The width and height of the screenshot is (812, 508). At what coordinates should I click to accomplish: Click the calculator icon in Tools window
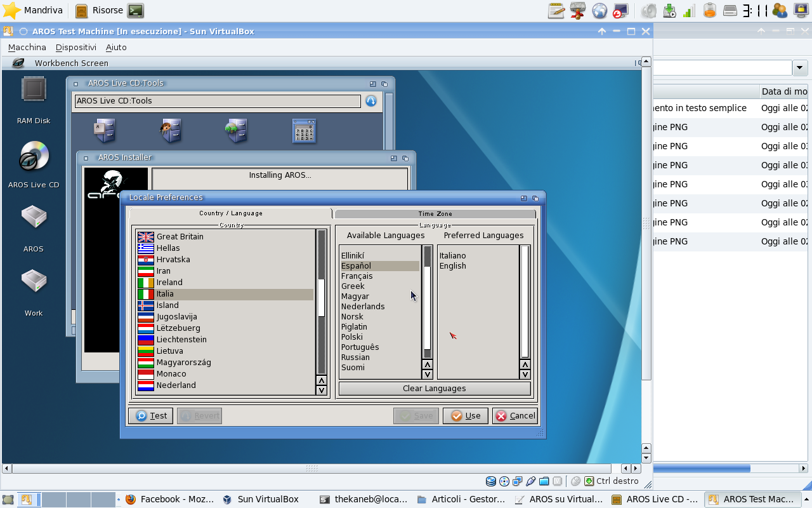pyautogui.click(x=304, y=130)
